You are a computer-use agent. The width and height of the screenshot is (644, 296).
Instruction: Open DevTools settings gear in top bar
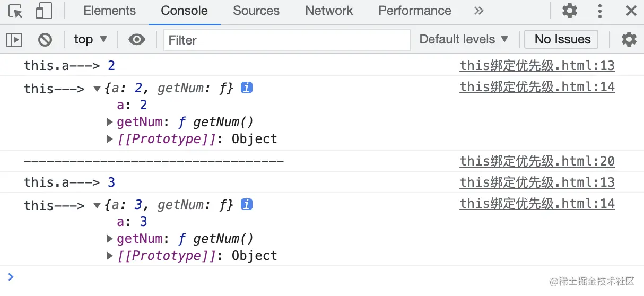click(x=569, y=11)
